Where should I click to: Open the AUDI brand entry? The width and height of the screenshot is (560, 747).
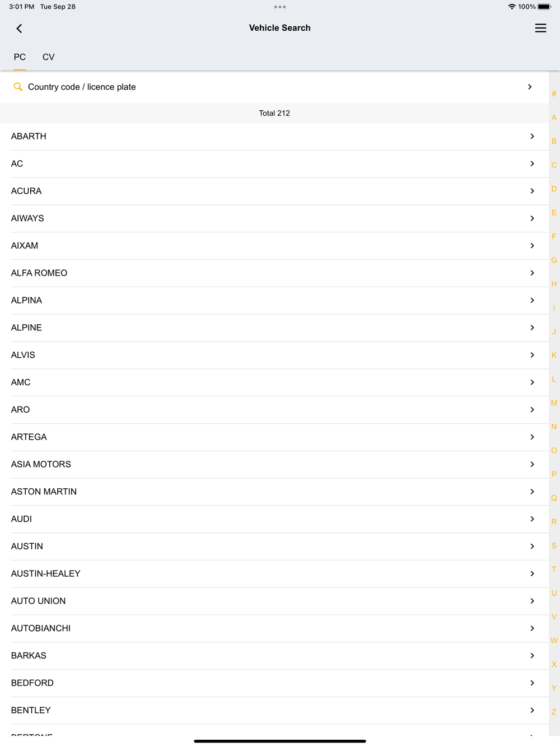click(x=21, y=519)
